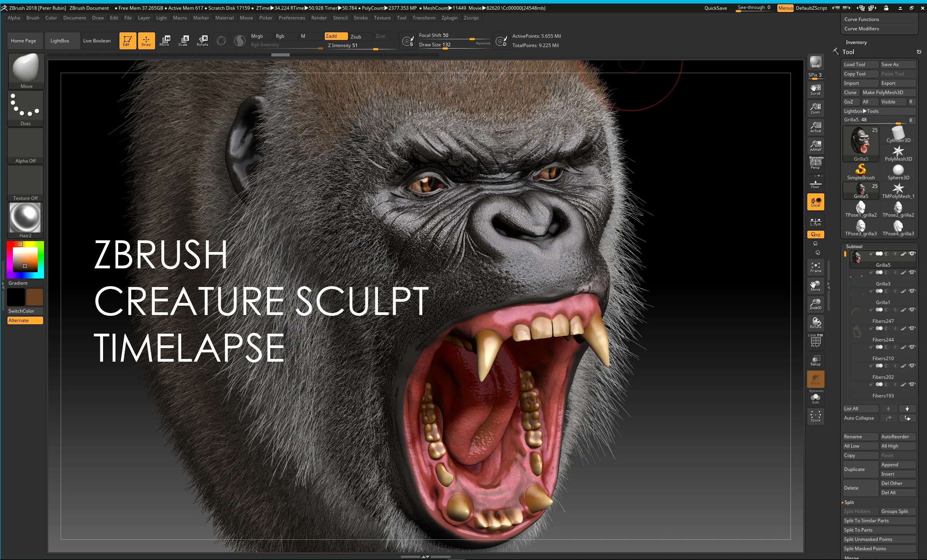This screenshot has height=560, width=927.
Task: Select the SimpleBrush tool
Action: point(861,172)
